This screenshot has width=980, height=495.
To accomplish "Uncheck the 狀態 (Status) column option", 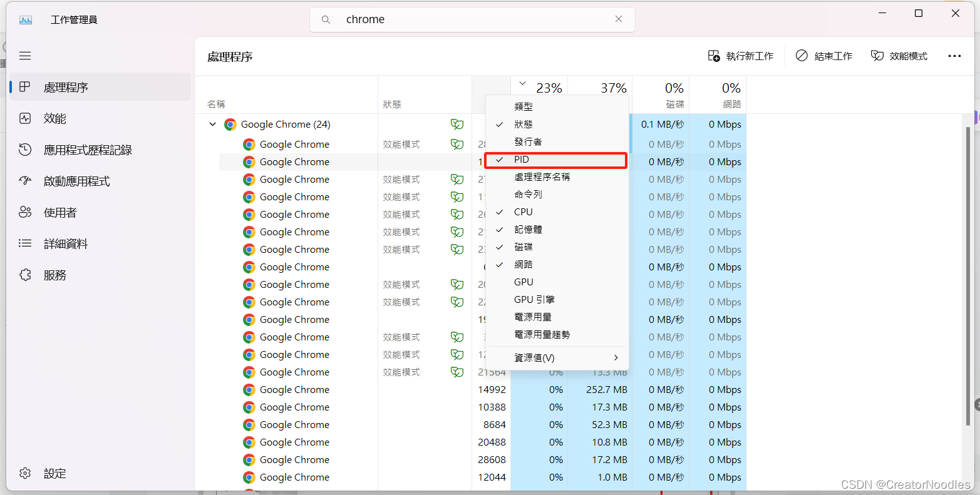I will point(557,125).
